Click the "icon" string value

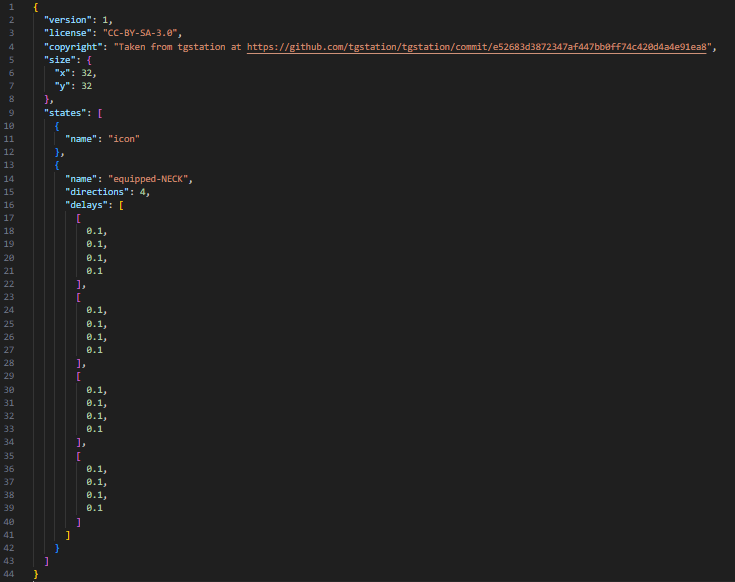124,139
